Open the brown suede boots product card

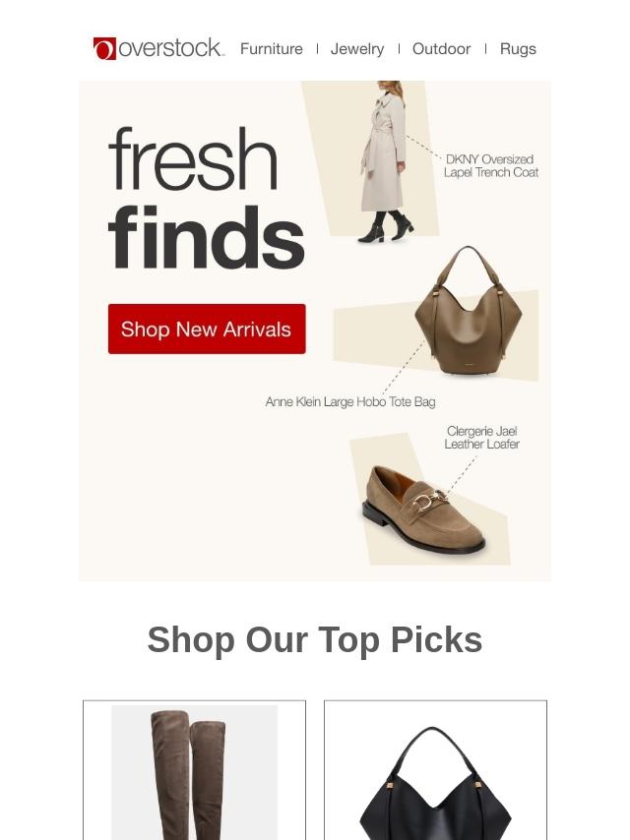tap(195, 770)
